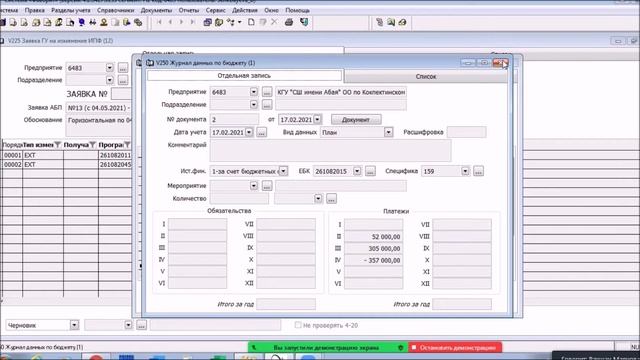The width and height of the screenshot is (640, 360).
Task: Open the Действия menu
Action: click(x=244, y=10)
